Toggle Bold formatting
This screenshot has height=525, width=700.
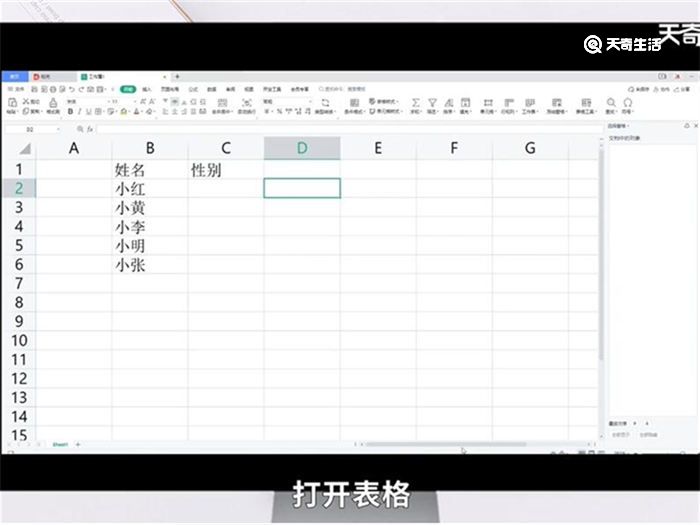(x=70, y=112)
